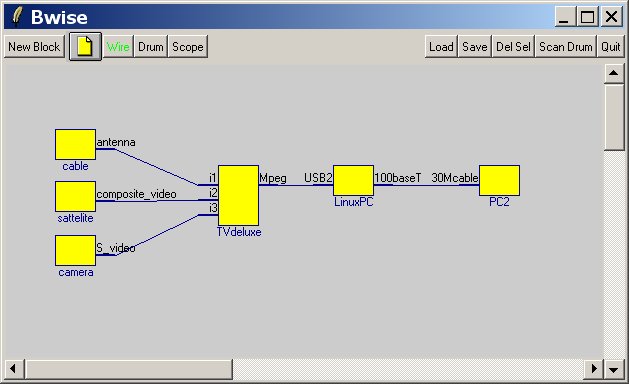The width and height of the screenshot is (629, 384).
Task: Click the New Block button
Action: click(x=34, y=47)
